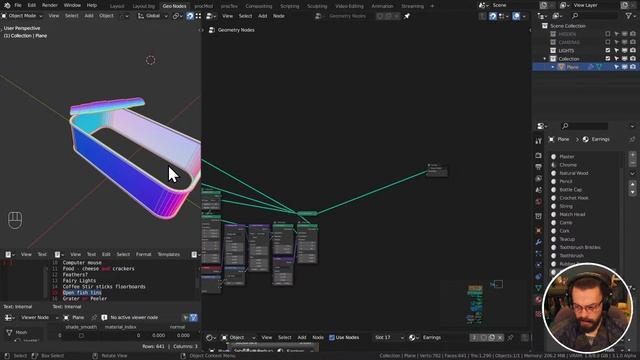Open the node editor Node menu
This screenshot has width=640, height=360.
(x=279, y=16)
